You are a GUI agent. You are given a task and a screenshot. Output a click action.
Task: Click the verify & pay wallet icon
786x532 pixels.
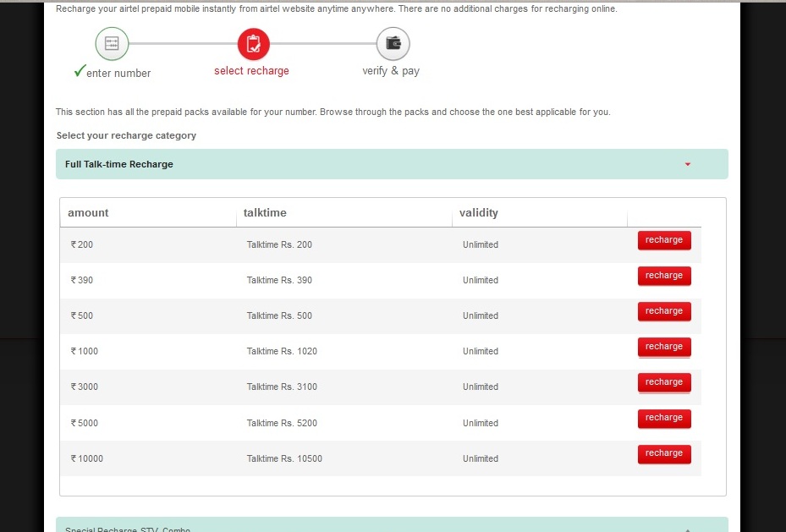pos(393,44)
